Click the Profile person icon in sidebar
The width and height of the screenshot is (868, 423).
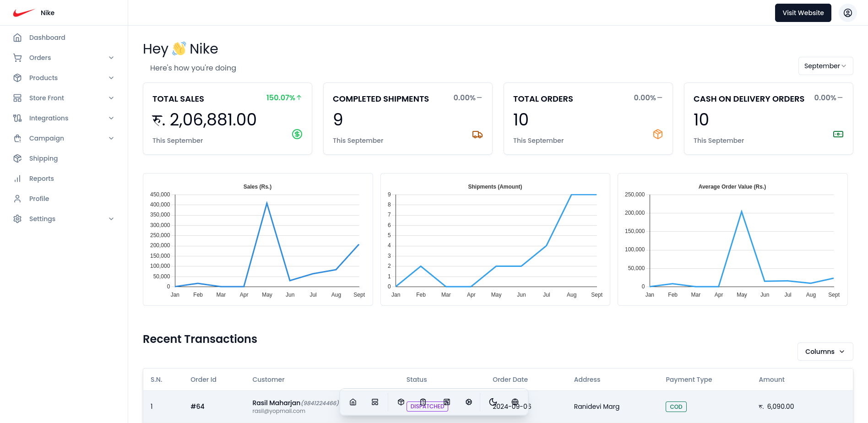[x=17, y=199]
